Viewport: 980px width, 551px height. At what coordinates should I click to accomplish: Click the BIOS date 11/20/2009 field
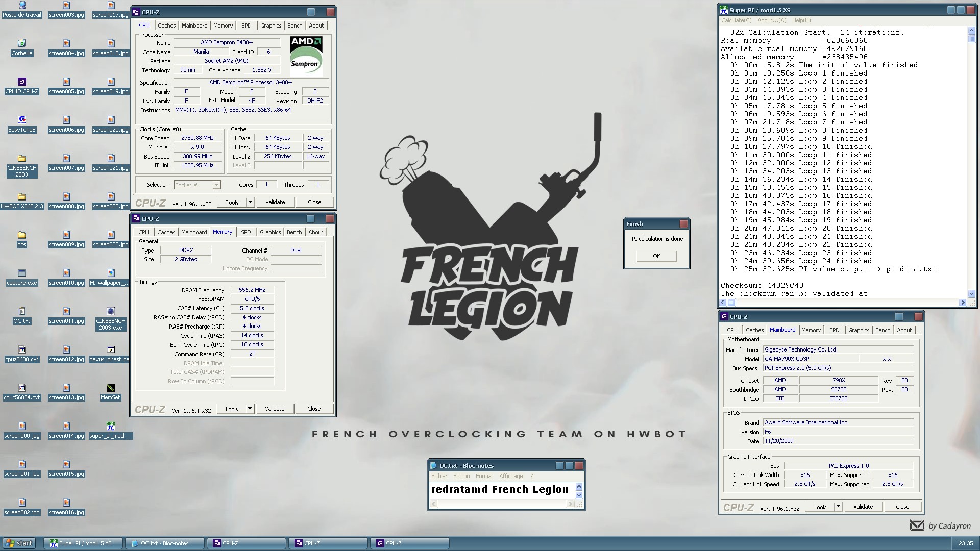838,441
